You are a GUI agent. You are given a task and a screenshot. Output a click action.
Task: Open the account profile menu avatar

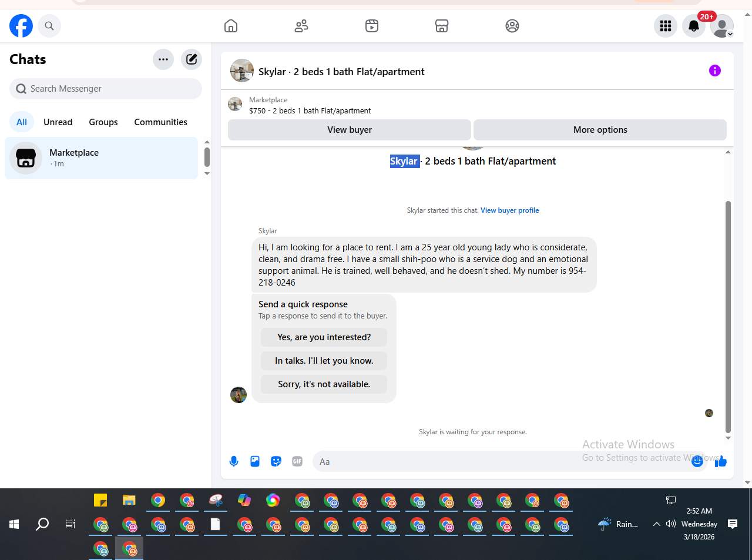[x=722, y=26]
